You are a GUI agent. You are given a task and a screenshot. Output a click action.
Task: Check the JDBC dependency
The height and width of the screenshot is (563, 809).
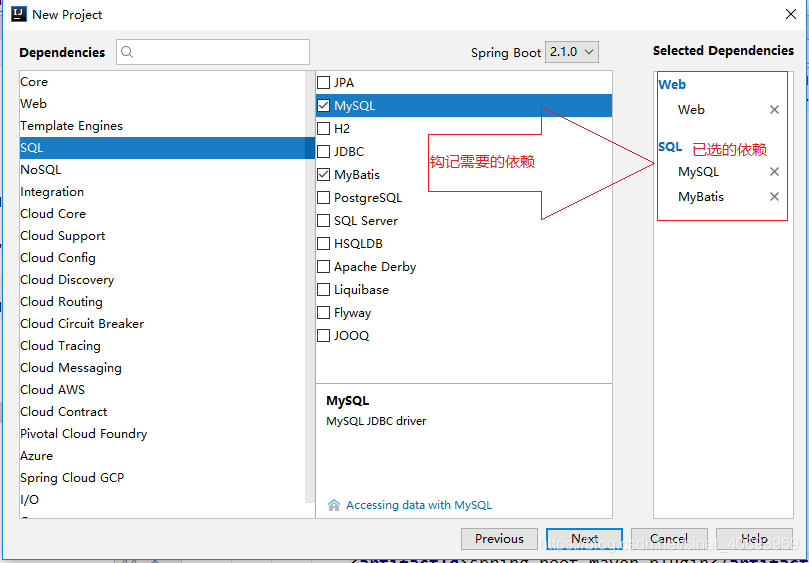(x=323, y=152)
